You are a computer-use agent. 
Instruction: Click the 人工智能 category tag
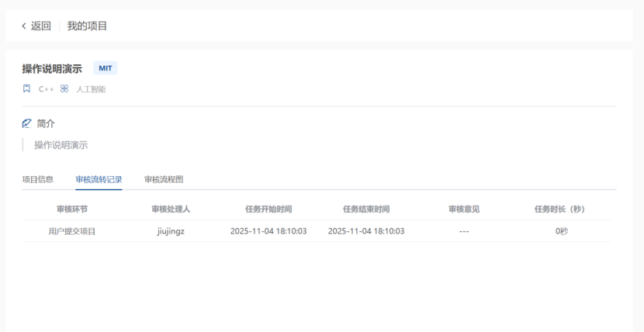pos(91,89)
